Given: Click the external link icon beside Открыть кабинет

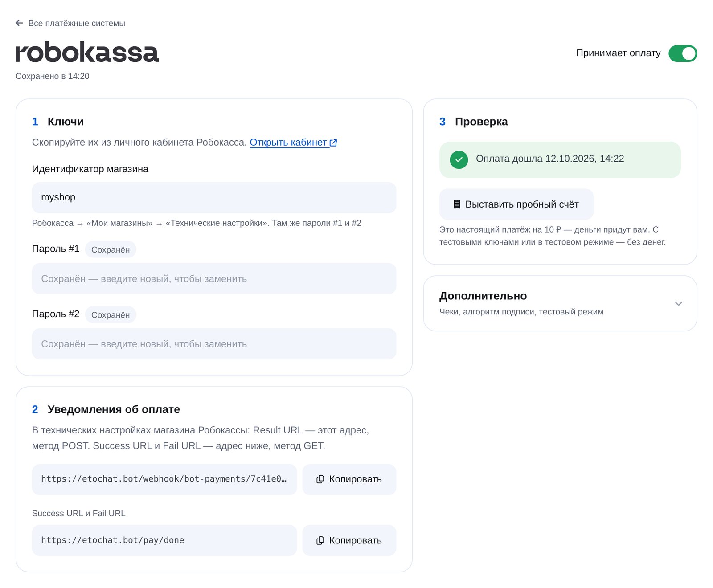Looking at the screenshot, I should 333,143.
